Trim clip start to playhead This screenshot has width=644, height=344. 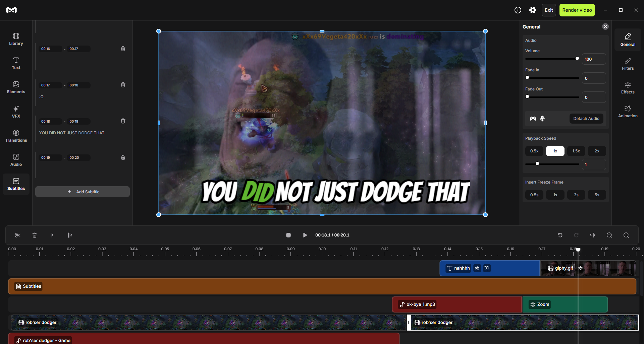tap(52, 235)
